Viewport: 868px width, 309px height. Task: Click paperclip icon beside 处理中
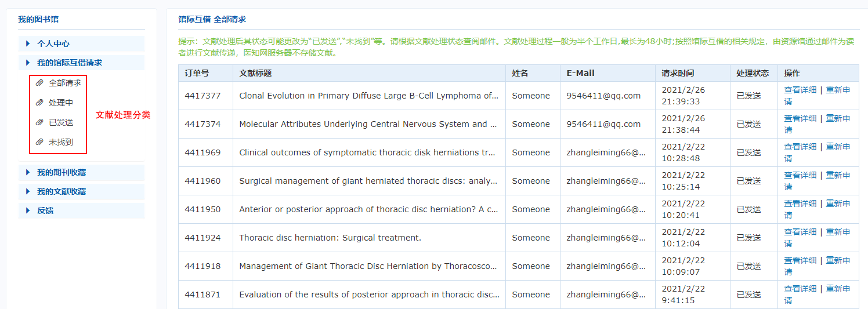point(39,103)
